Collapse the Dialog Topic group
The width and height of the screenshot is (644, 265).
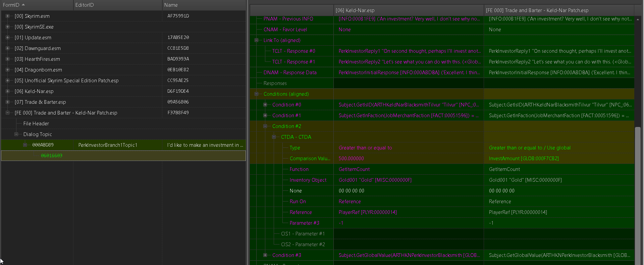(16, 134)
